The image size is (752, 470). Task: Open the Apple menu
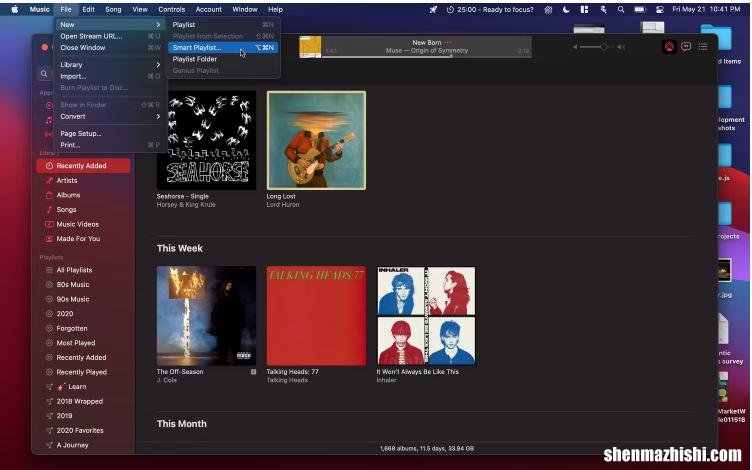click(x=15, y=9)
